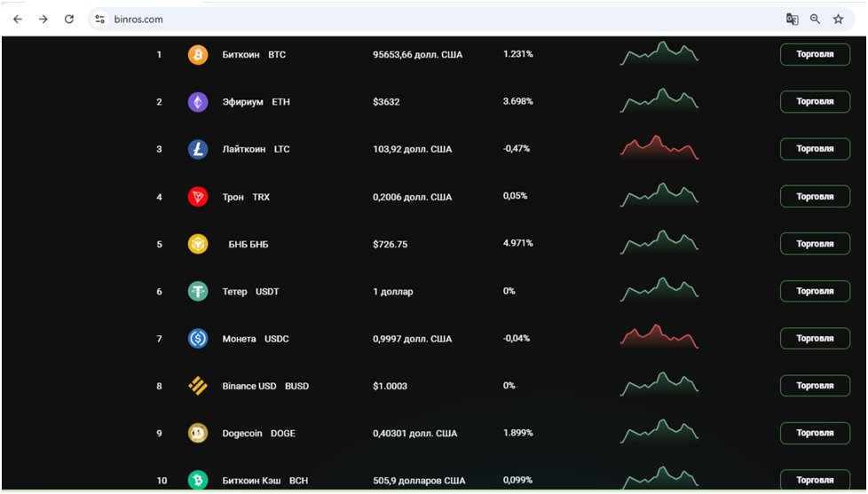Image resolution: width=868 pixels, height=494 pixels.
Task: Click the Binance USD BUSD icon
Action: 198,386
